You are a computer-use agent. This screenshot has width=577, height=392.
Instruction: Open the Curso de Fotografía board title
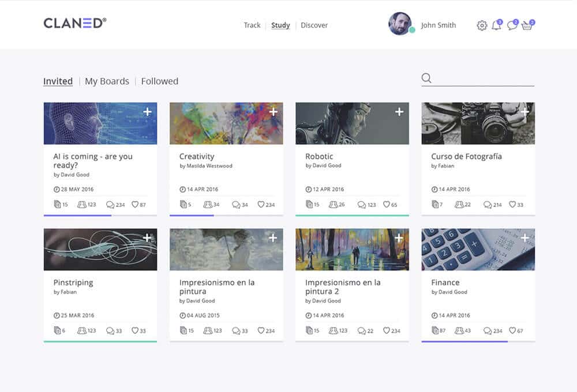coord(466,156)
